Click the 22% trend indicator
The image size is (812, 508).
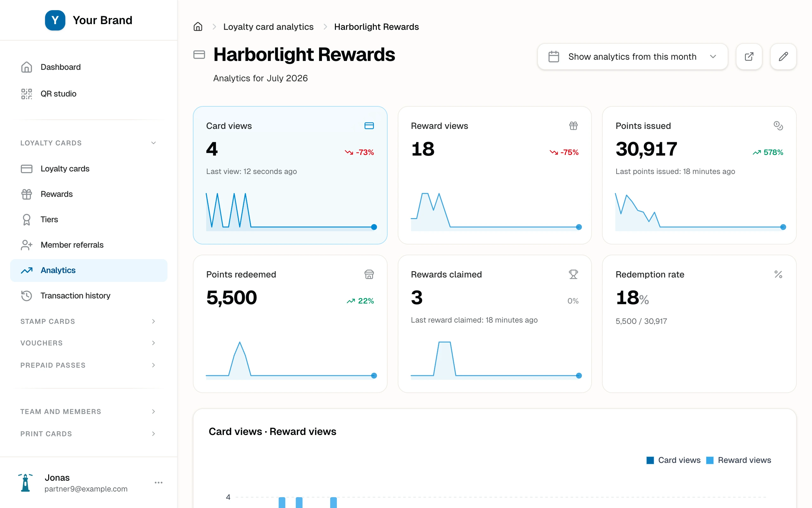[360, 301]
